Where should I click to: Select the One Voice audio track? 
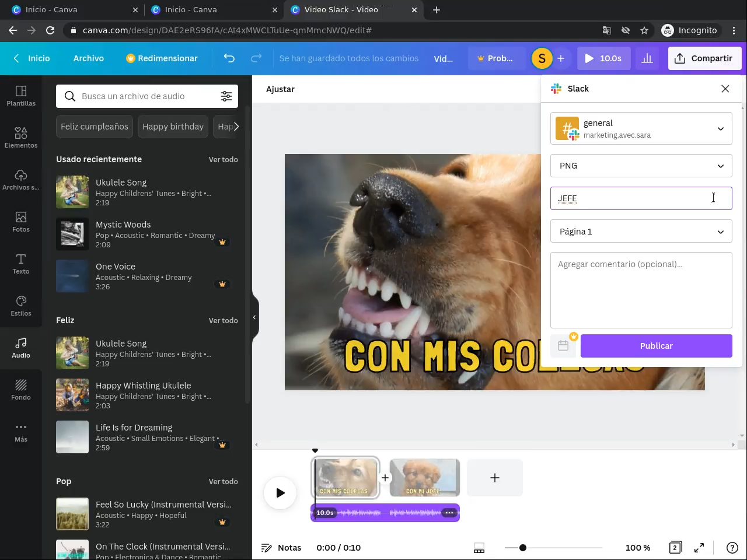pyautogui.click(x=147, y=276)
